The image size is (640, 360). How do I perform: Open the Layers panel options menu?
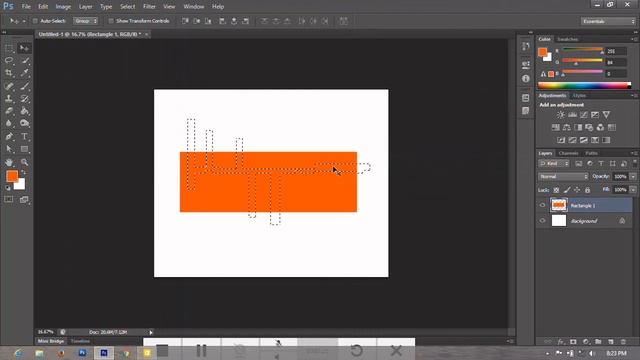(634, 153)
